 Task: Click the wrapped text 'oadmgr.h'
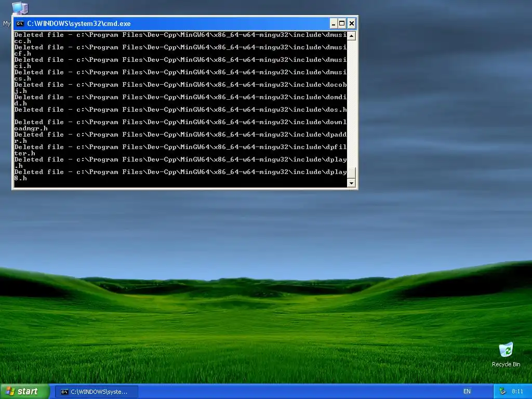pos(31,128)
